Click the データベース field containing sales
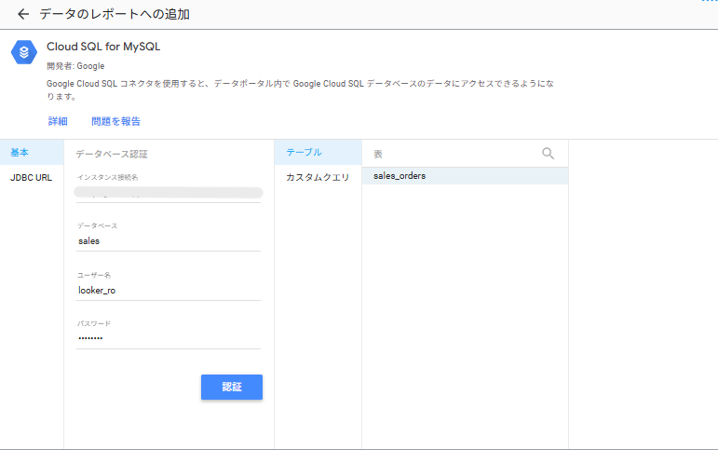The image size is (718, 450). pos(169,241)
